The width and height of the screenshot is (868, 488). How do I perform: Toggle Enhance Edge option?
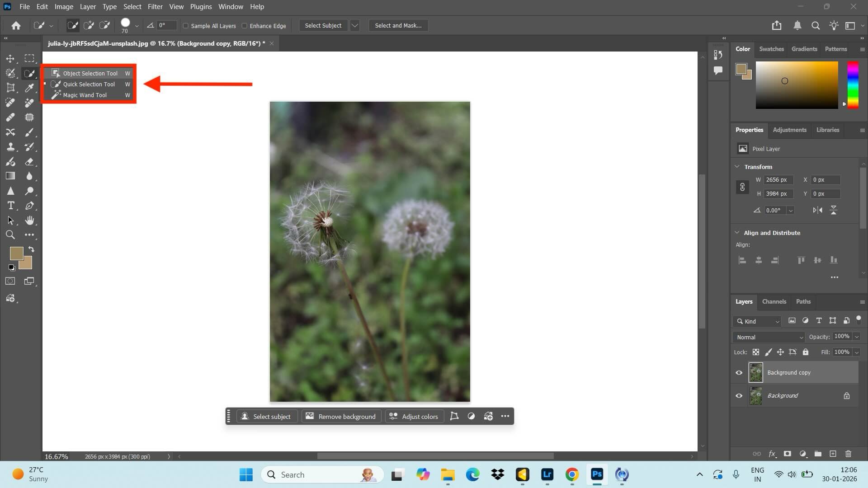tap(244, 26)
